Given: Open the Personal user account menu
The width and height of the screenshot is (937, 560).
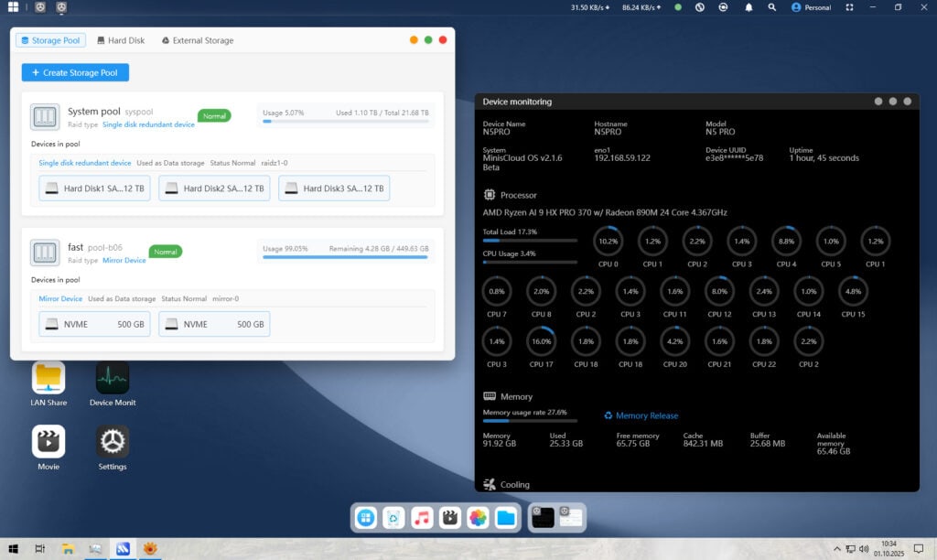Looking at the screenshot, I should coord(812,7).
